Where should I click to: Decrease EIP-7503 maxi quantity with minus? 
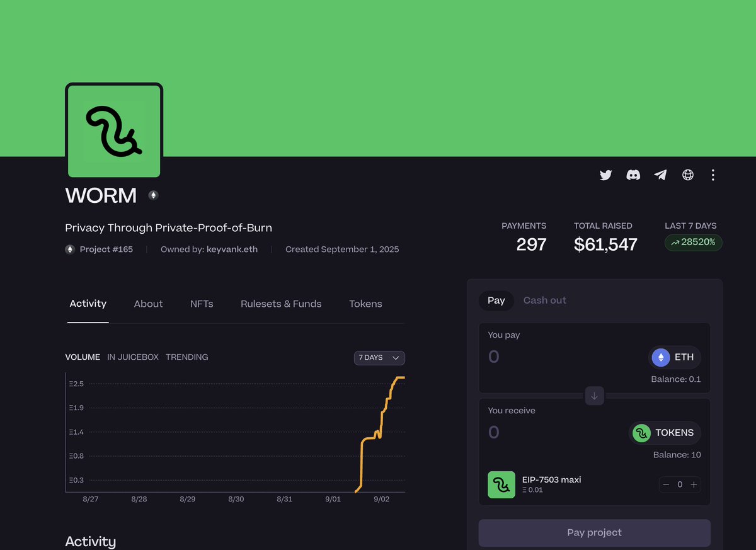click(x=666, y=484)
